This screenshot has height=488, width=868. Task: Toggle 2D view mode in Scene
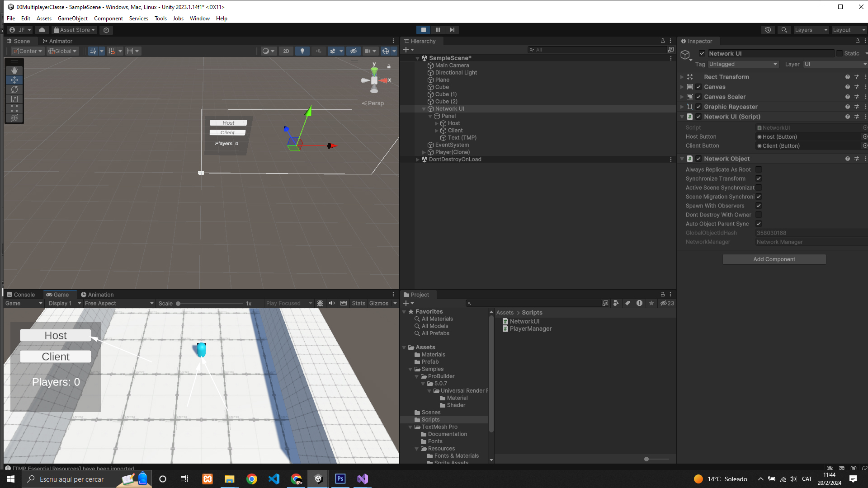286,51
